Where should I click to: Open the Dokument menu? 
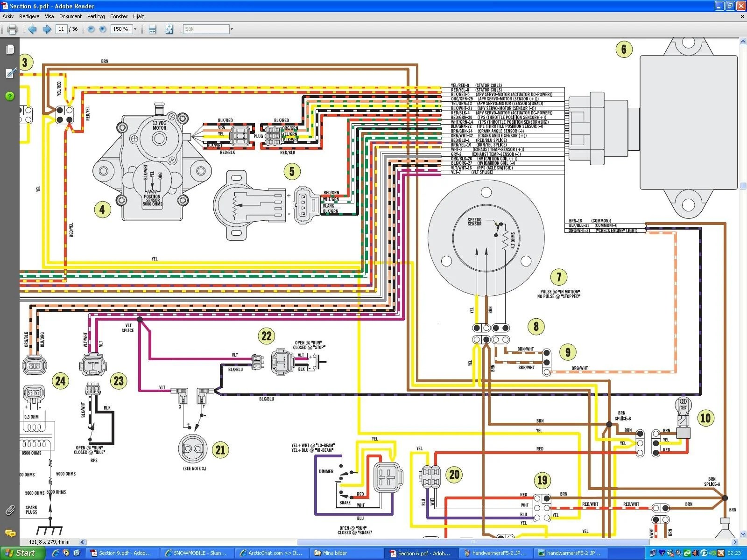point(70,16)
